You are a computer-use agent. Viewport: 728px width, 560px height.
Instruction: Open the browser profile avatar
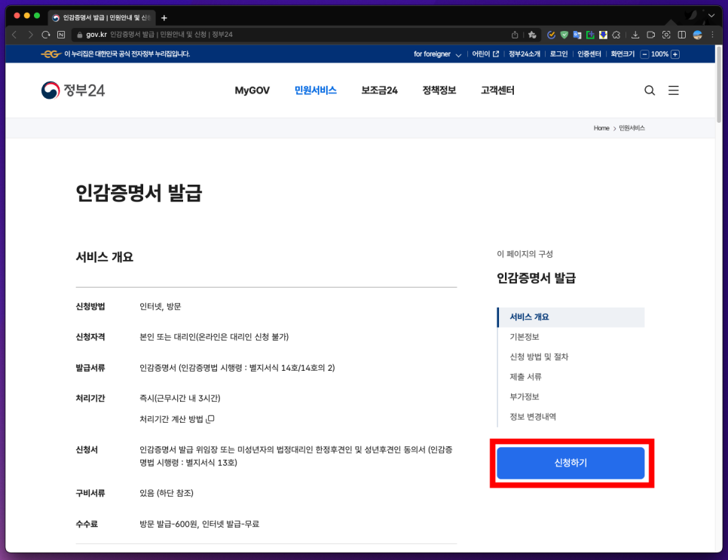[x=697, y=35]
